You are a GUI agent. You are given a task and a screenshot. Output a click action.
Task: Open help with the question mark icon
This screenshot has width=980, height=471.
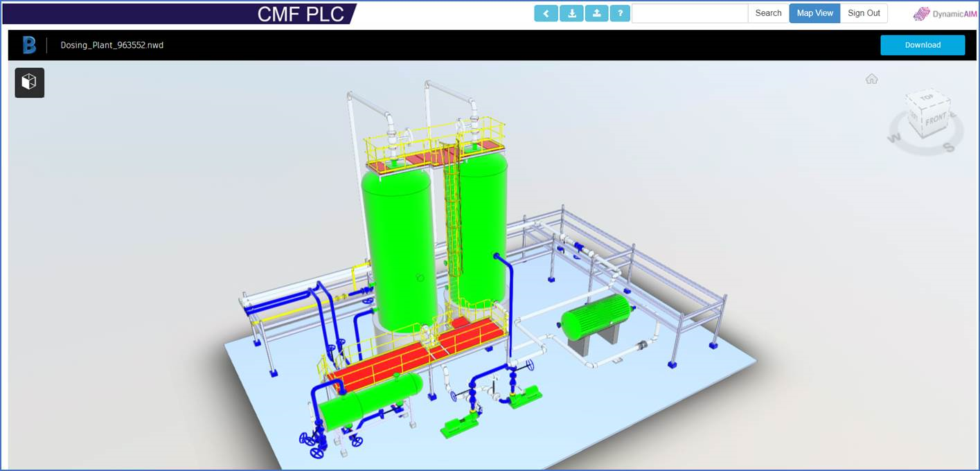click(620, 13)
